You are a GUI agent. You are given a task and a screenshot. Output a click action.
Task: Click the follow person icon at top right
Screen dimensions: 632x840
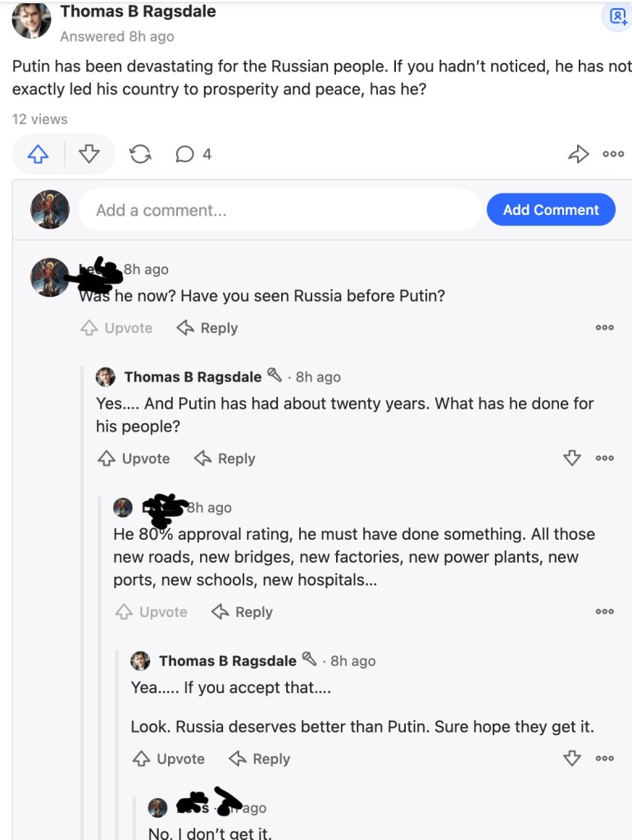click(617, 16)
